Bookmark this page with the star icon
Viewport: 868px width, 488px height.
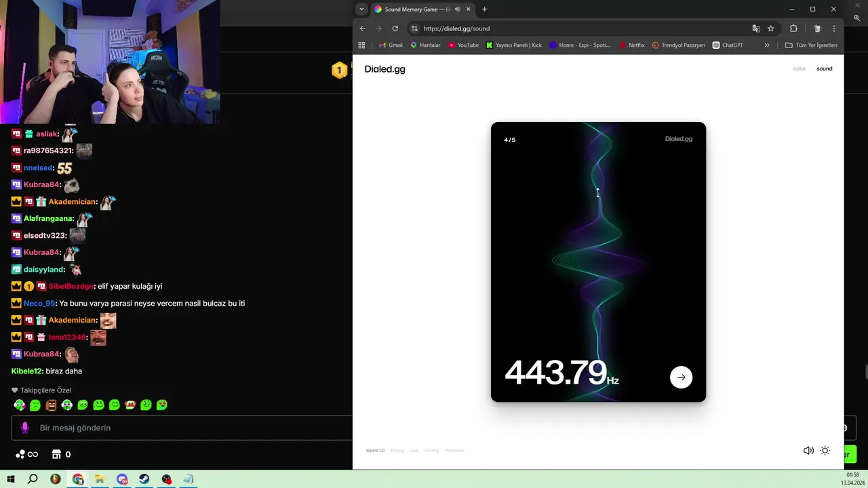click(771, 28)
